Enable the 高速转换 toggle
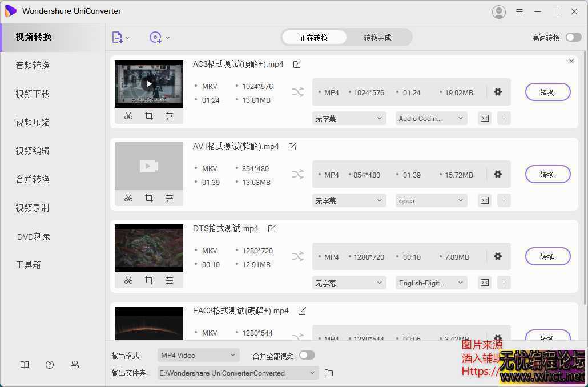Viewport: 588px width, 387px height. (x=573, y=36)
